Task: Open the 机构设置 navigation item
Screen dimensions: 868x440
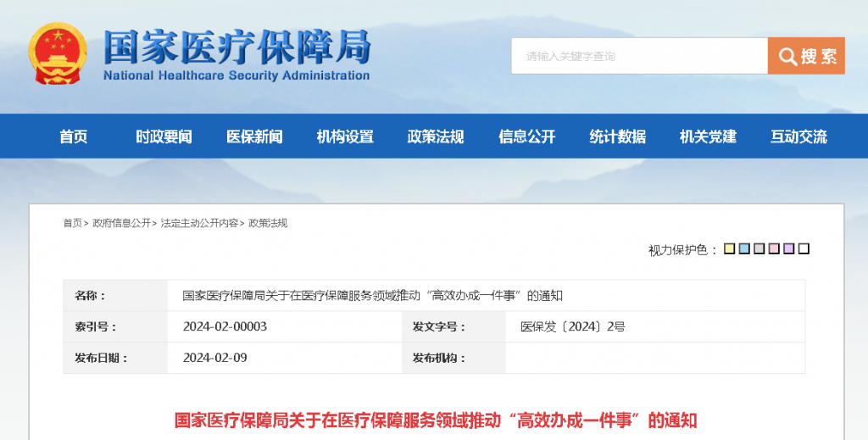Action: coord(345,136)
